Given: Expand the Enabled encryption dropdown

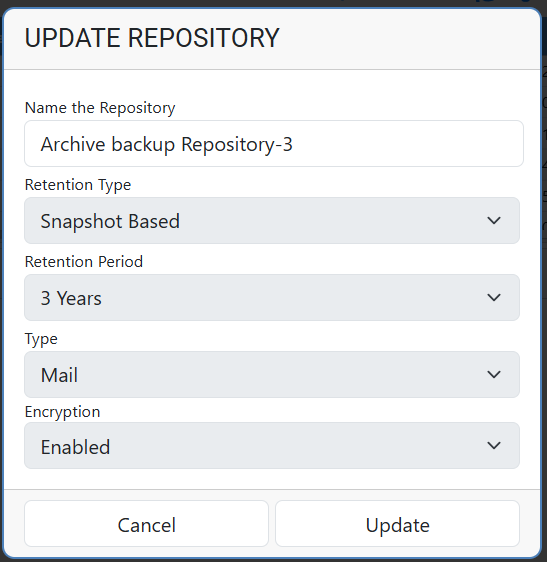Looking at the screenshot, I should pos(272,446).
